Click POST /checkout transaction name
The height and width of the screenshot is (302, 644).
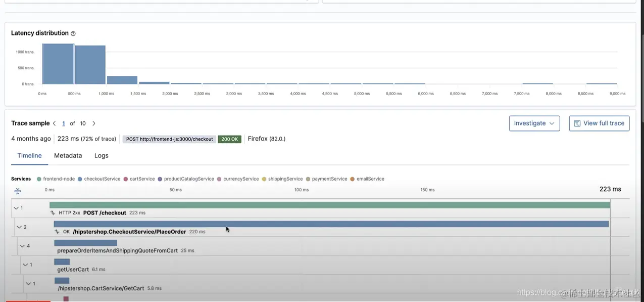(x=105, y=213)
